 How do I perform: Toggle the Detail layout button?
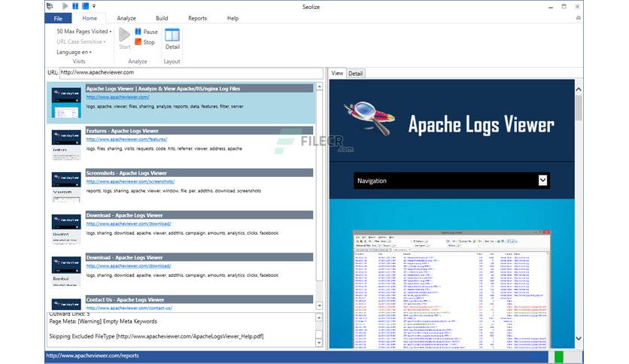172,38
